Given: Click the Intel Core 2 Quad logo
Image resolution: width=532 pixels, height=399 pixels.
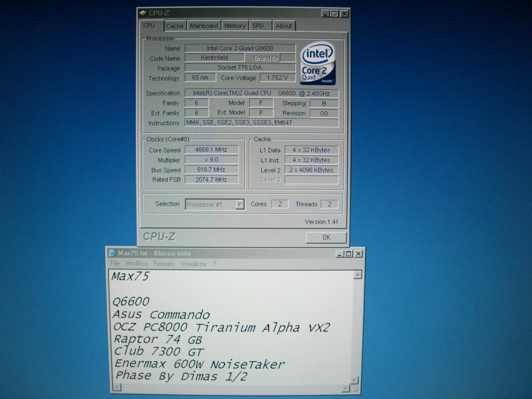Looking at the screenshot, I should tap(318, 63).
